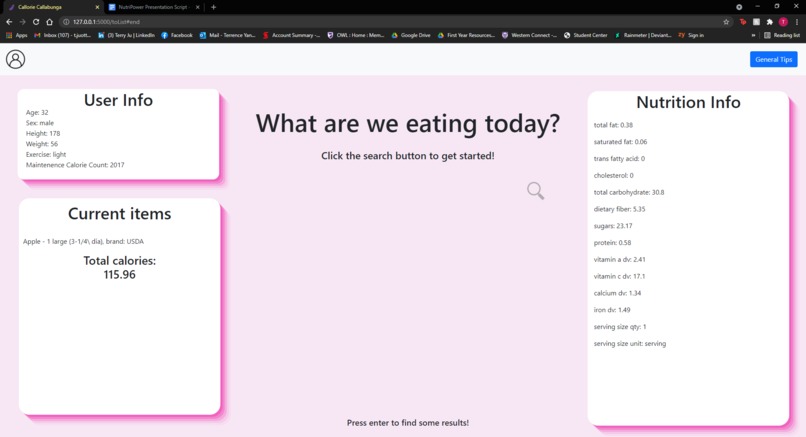Click the dietary fiber: 5.35 line
Viewport: 806px width, 437px height.
(x=619, y=209)
